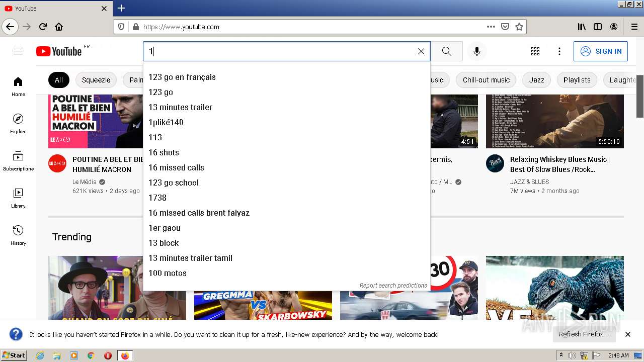Open the Firefox library icon
644x362 pixels.
[582, 27]
